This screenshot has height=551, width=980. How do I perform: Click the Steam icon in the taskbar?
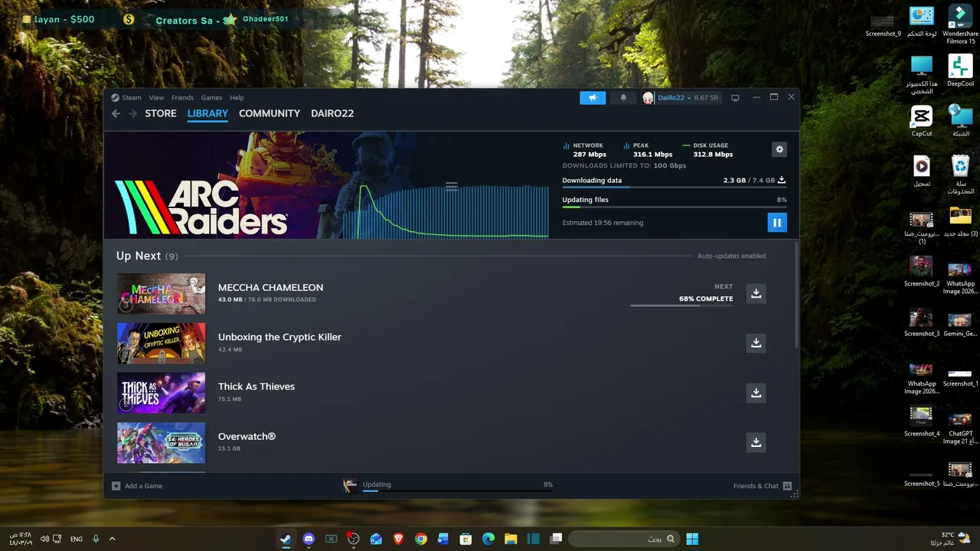(286, 539)
